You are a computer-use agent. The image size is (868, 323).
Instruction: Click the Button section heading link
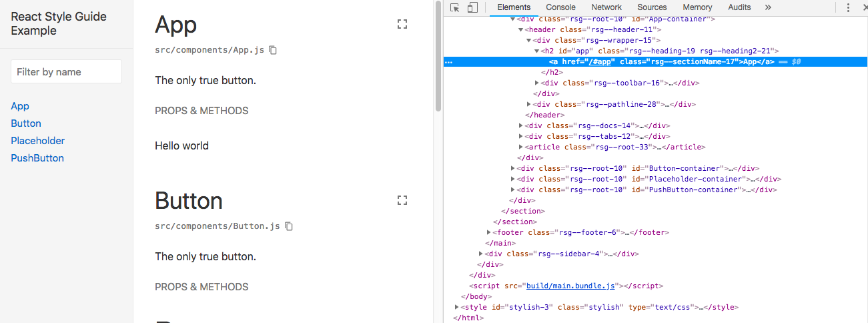point(189,201)
